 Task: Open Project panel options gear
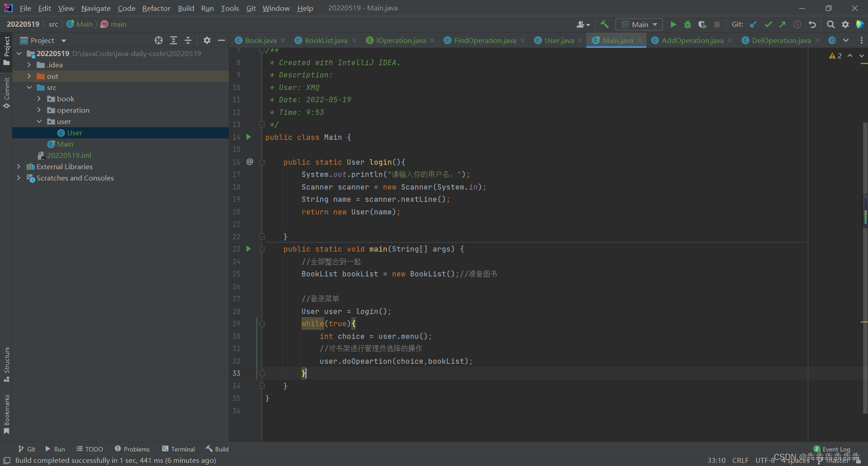coord(207,40)
